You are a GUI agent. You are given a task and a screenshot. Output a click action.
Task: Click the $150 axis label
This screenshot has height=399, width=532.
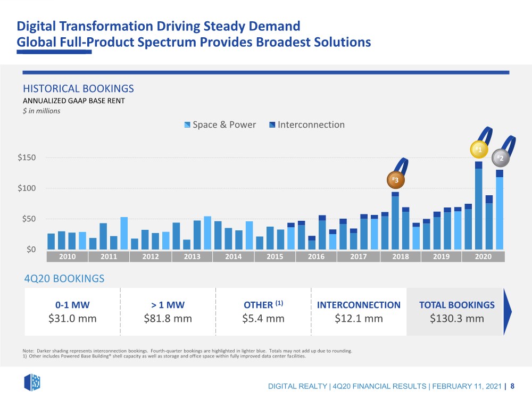coord(27,157)
